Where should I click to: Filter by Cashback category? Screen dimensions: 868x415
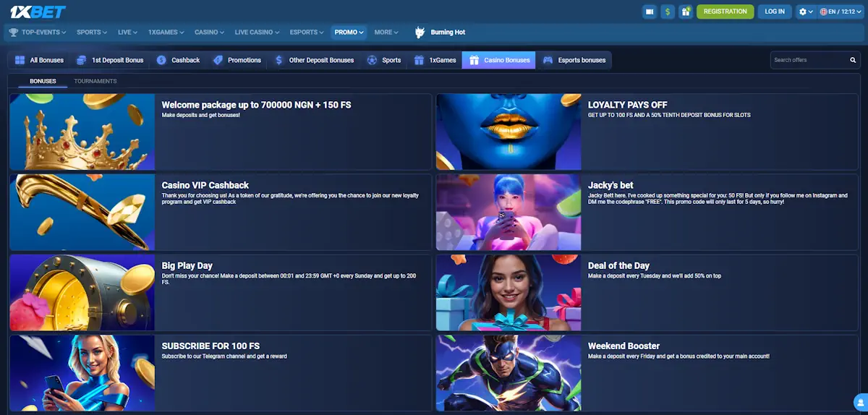point(178,60)
